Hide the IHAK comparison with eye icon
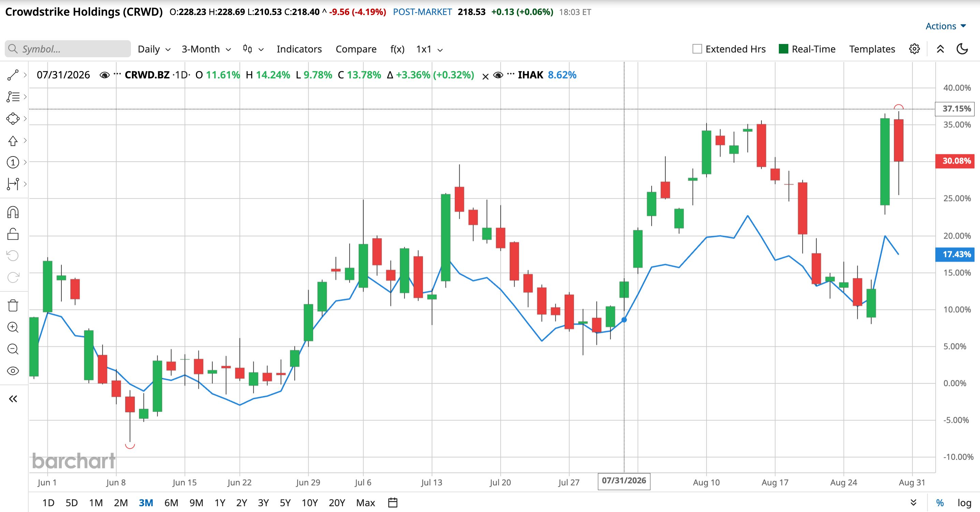The width and height of the screenshot is (980, 512). pyautogui.click(x=498, y=75)
